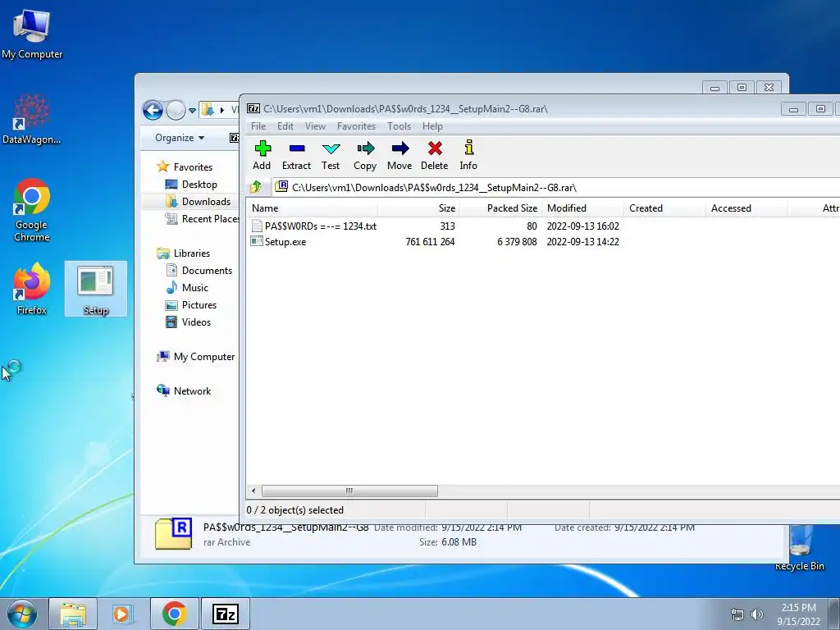The width and height of the screenshot is (840, 630).
Task: Select the Setup.exe file icon
Action: click(257, 242)
